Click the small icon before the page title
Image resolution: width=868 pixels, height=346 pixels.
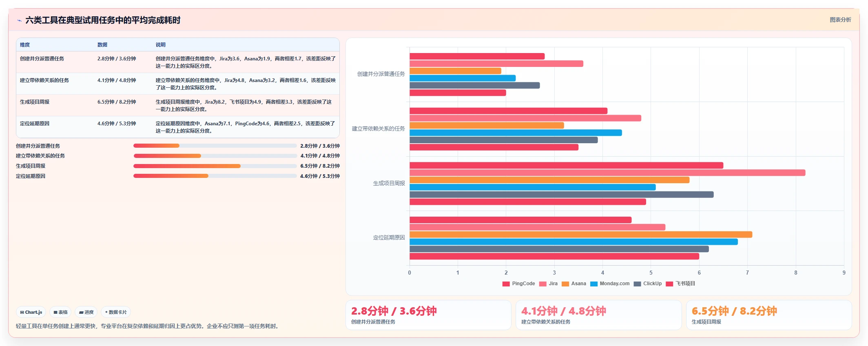(x=19, y=20)
